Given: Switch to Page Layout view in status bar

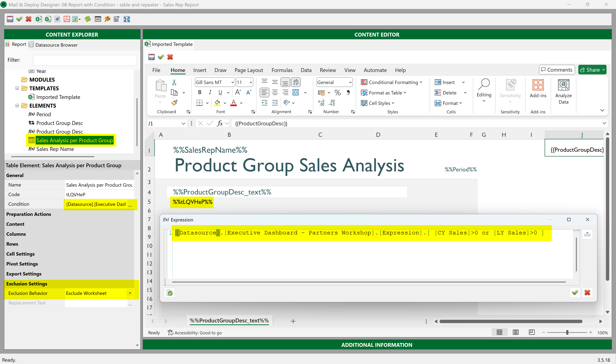Looking at the screenshot, I should pos(516,332).
